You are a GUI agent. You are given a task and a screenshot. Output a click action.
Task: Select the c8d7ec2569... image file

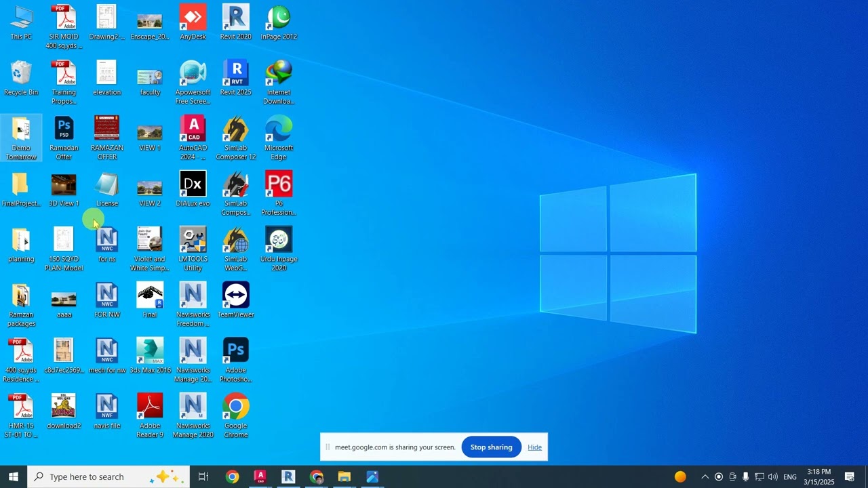point(64,357)
